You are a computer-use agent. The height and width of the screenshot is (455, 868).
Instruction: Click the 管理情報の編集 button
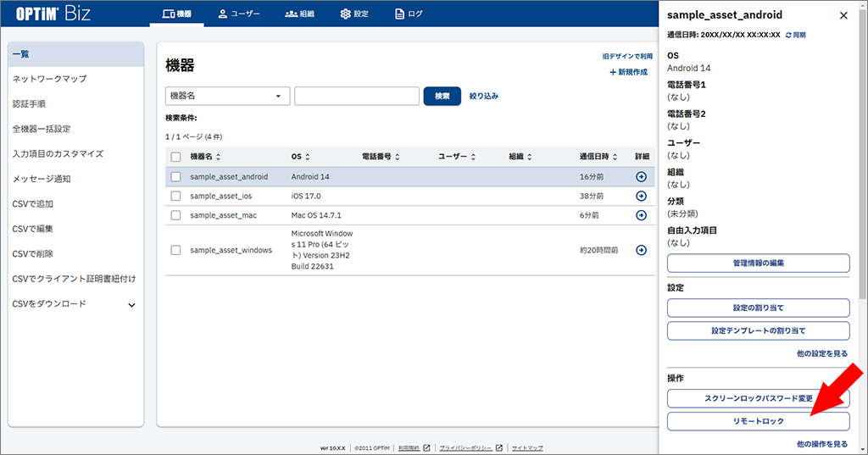(759, 263)
